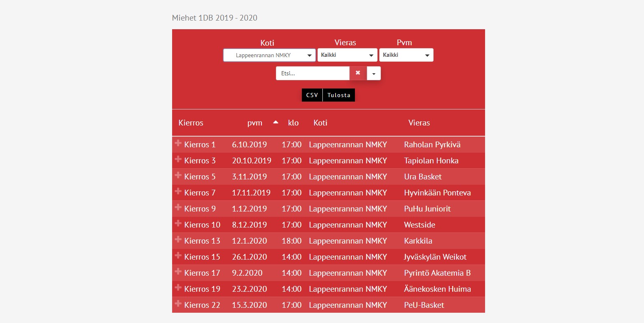The image size is (644, 323).
Task: Select the Hyvinkään Ponteva cell
Action: click(x=437, y=193)
